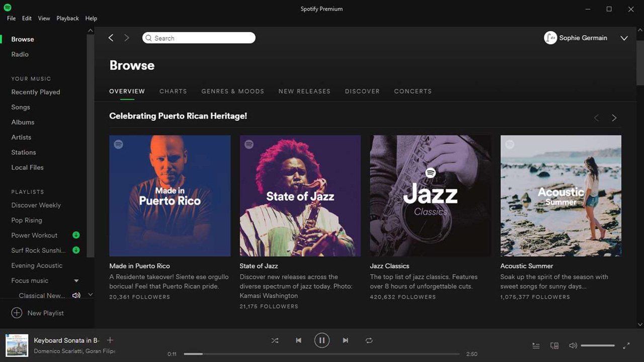Open the Playback menu
The width and height of the screenshot is (644, 362).
pyautogui.click(x=67, y=18)
